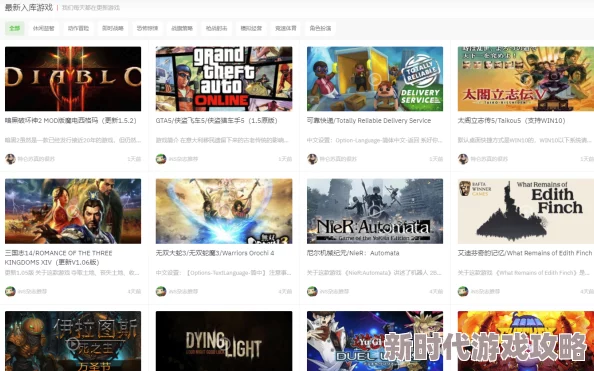Viewport: 594px width, 371px height.
Task: Click the description starting 更新1.05版 关于这款游戏
Action: (x=72, y=273)
